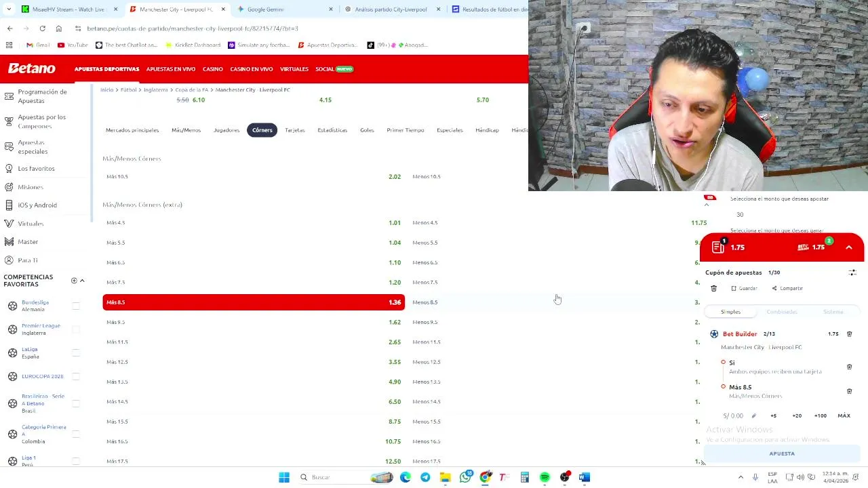Add +100 to the stake
Screen dimensions: 868x488
[821, 415]
